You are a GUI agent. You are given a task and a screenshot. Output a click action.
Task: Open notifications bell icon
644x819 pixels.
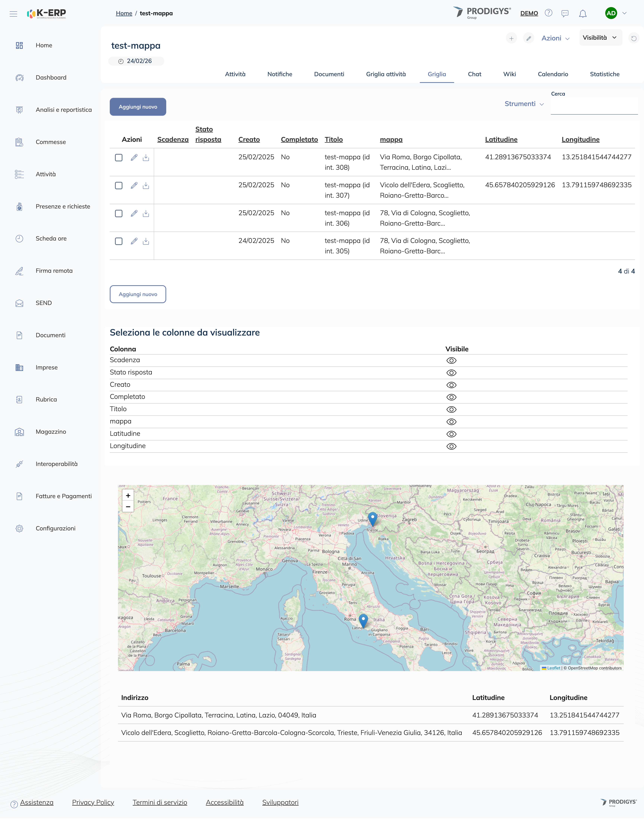[x=583, y=14]
